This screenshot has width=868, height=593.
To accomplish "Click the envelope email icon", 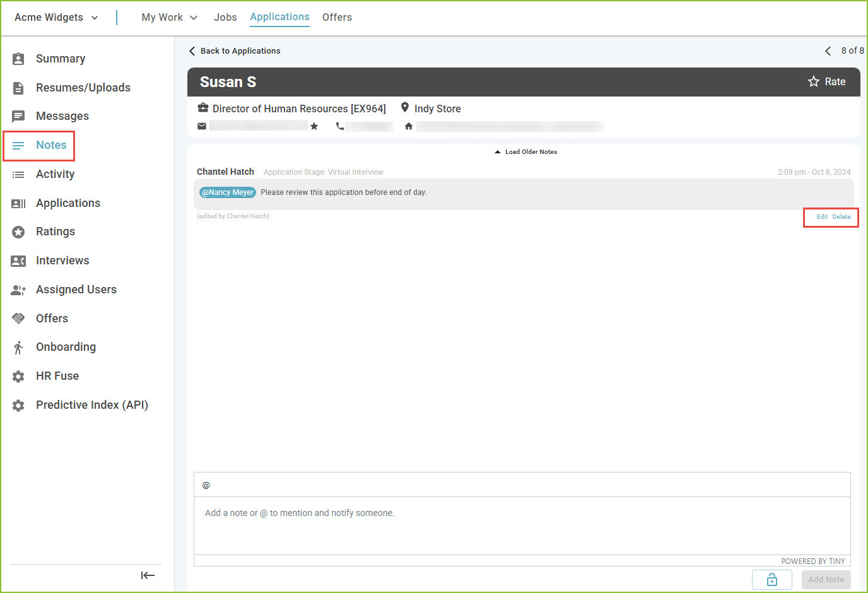I will (202, 126).
